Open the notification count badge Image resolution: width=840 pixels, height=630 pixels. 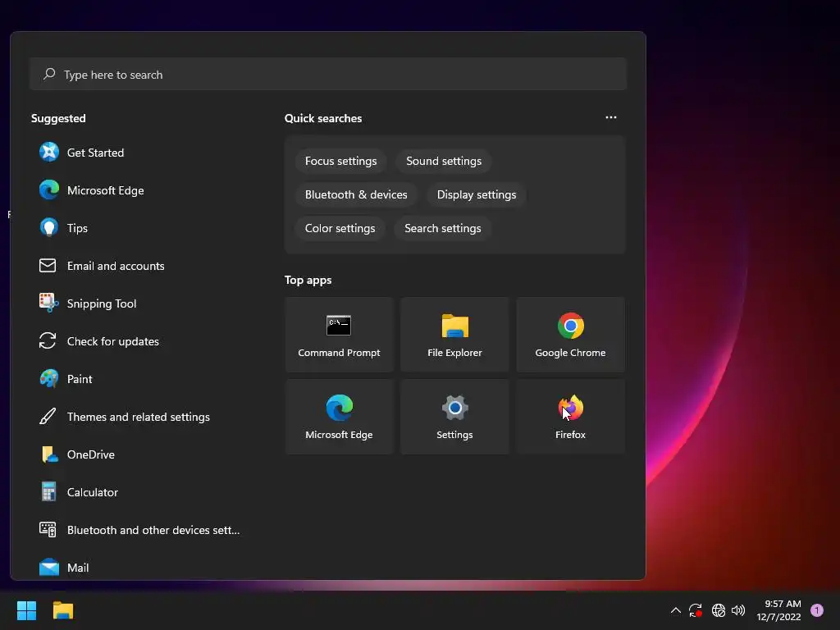tap(817, 610)
